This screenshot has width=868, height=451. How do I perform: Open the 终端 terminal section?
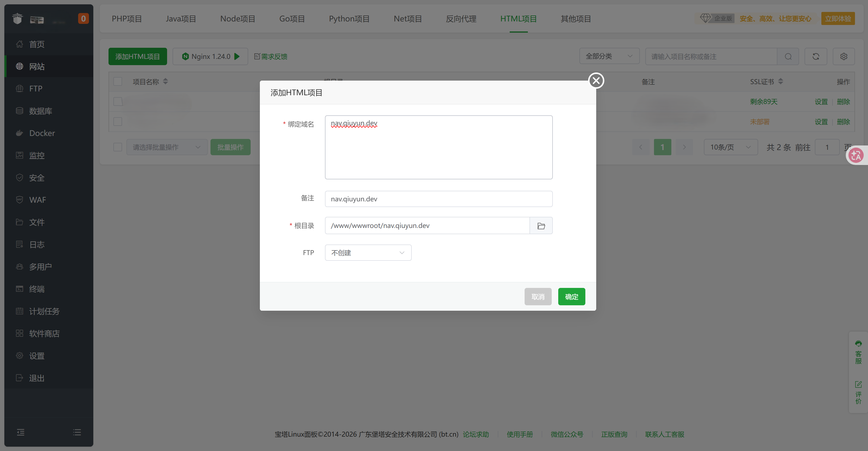(x=36, y=288)
